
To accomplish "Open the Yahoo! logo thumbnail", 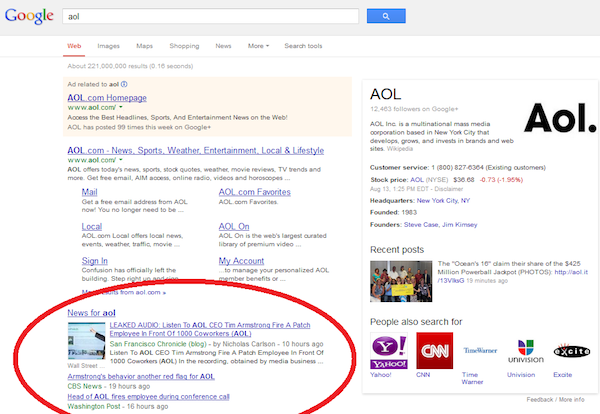I will 389,350.
